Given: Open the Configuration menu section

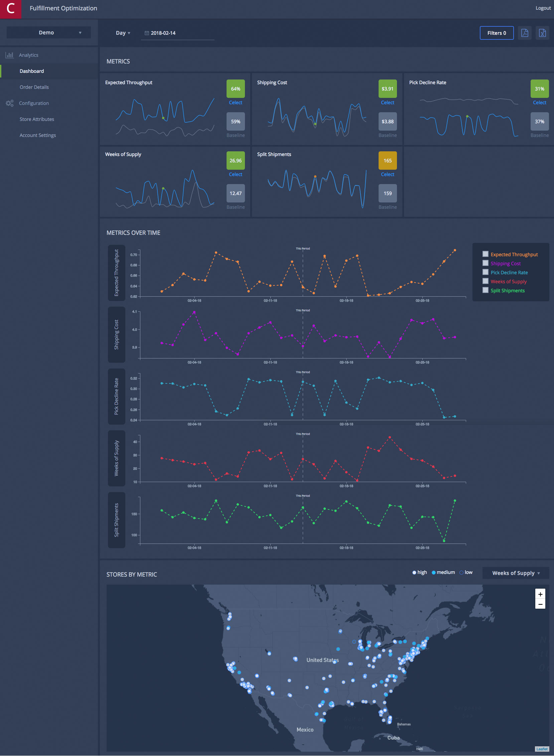Looking at the screenshot, I should point(33,103).
